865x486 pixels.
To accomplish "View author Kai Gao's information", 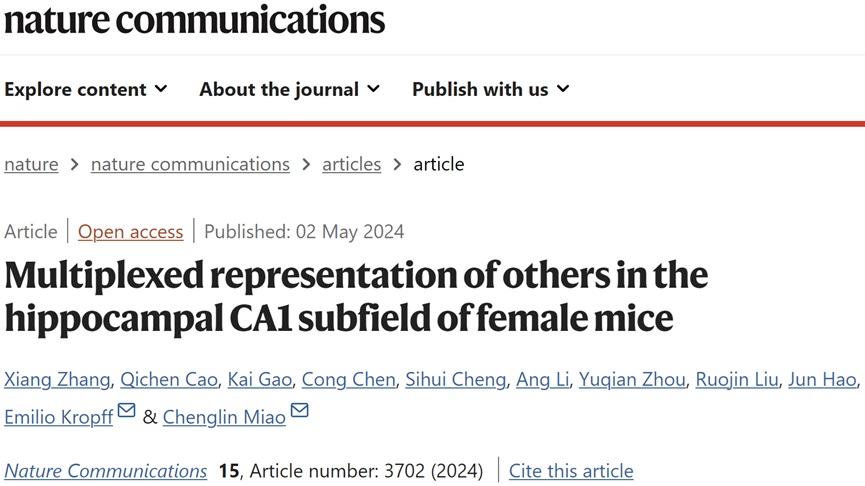I will coord(260,379).
